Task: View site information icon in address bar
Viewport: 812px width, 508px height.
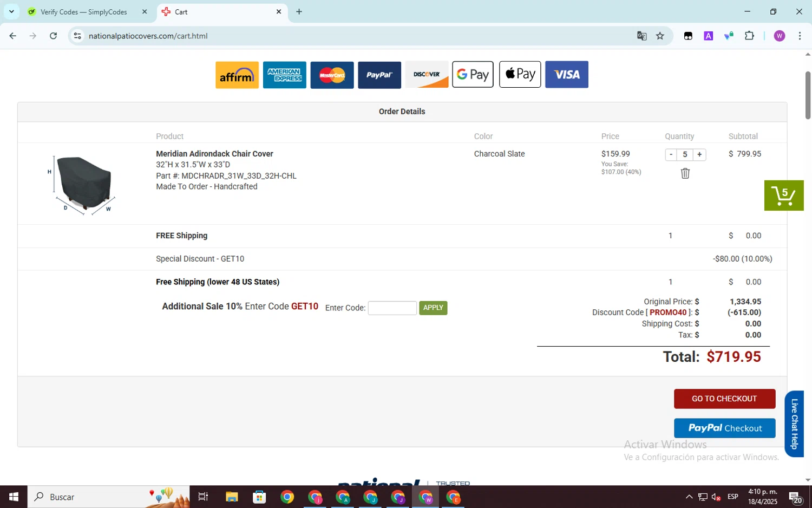Action: coord(77,36)
